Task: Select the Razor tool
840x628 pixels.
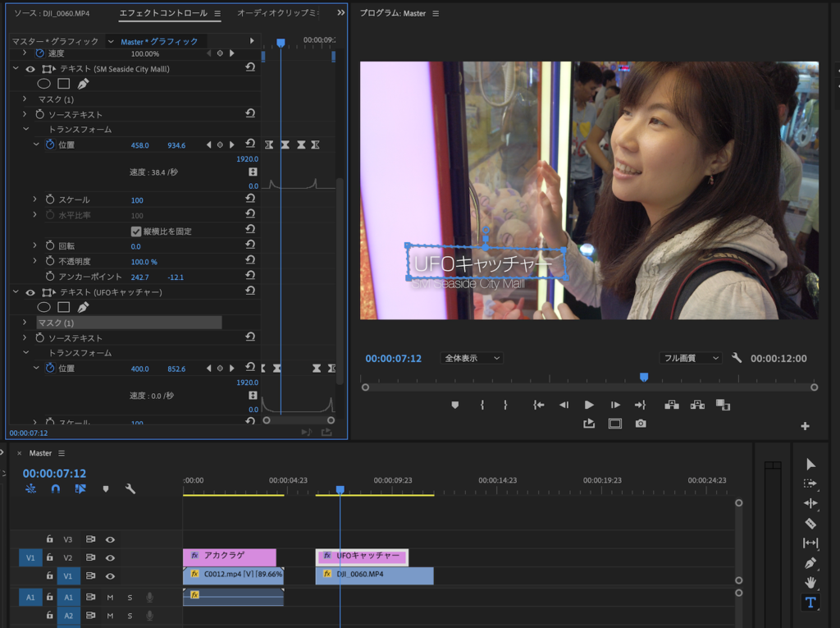Action: pos(810,523)
